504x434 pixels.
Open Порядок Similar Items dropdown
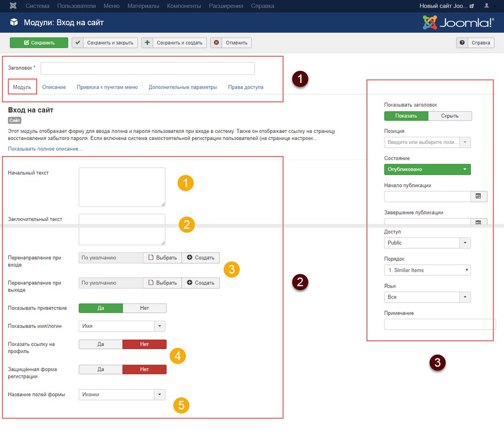[427, 270]
